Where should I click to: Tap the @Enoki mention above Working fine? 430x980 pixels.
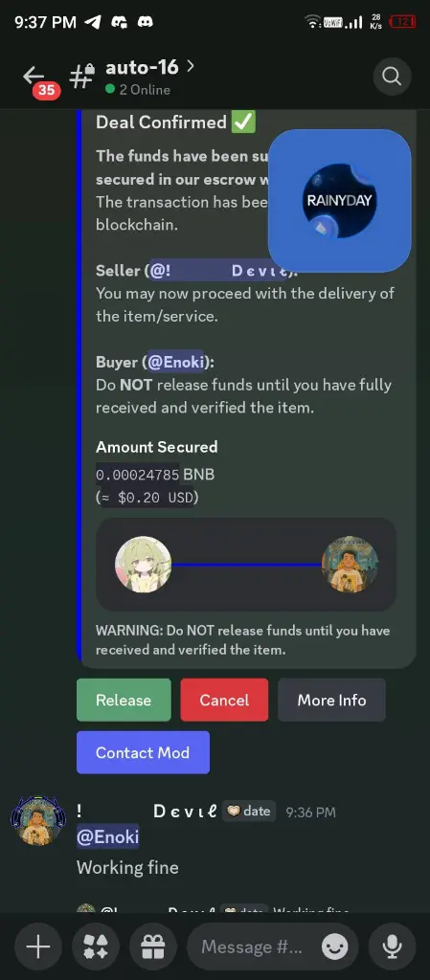tap(107, 836)
